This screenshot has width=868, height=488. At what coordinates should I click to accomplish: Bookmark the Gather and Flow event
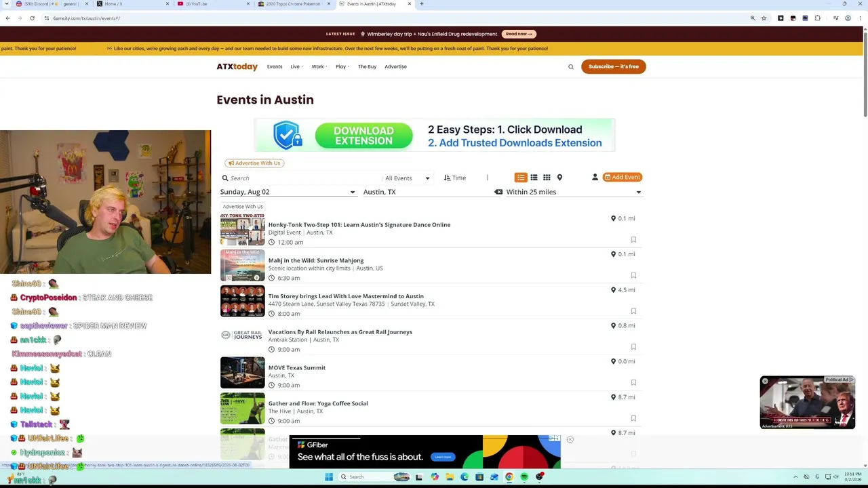pyautogui.click(x=633, y=418)
